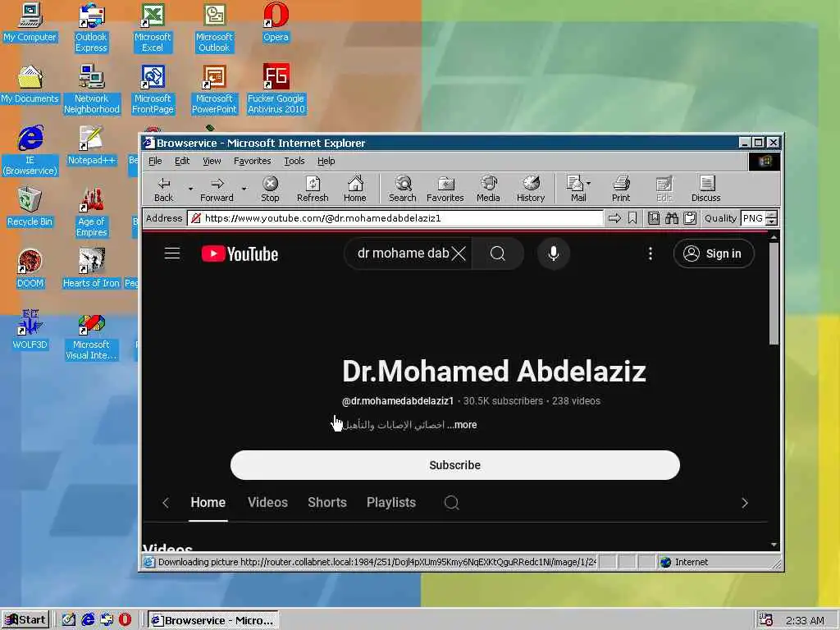The height and width of the screenshot is (630, 840).
Task: Click the Sign in button
Action: [714, 253]
